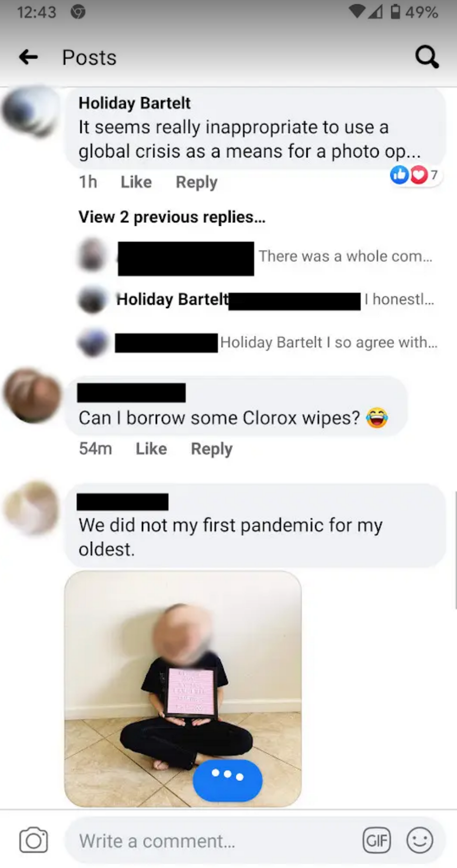Tap Holiday Bartelt's profile picture
This screenshot has height=868, width=457.
pos(30,111)
